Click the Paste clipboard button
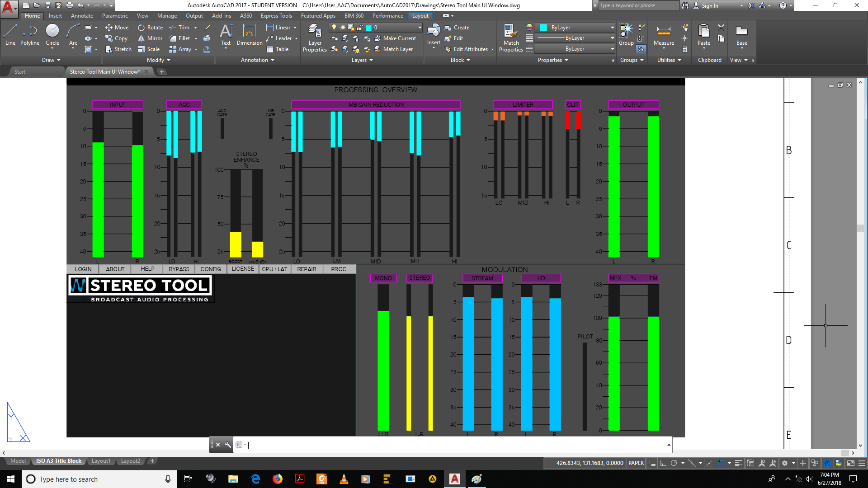This screenshot has width=868, height=488. (x=704, y=35)
